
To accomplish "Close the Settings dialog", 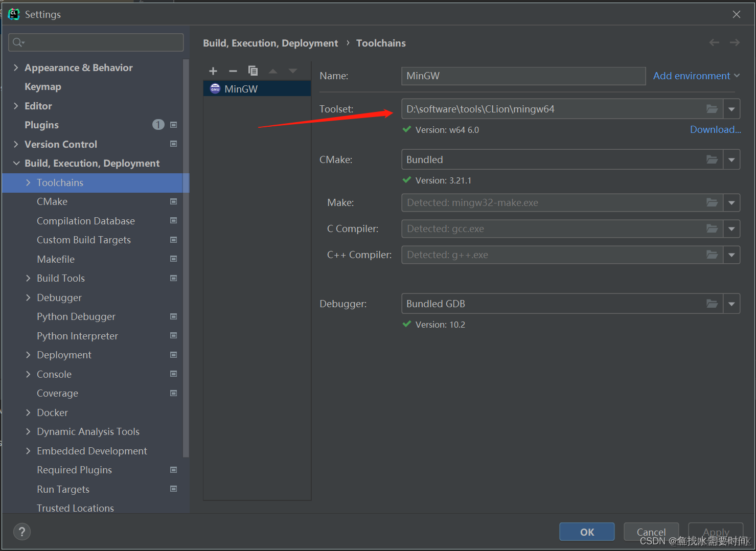I will [x=736, y=14].
